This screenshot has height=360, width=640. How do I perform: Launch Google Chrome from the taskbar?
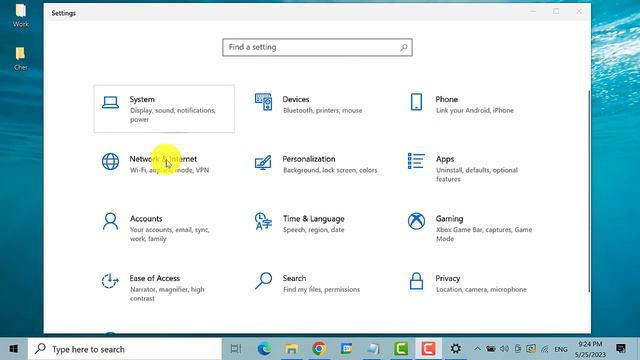click(319, 349)
